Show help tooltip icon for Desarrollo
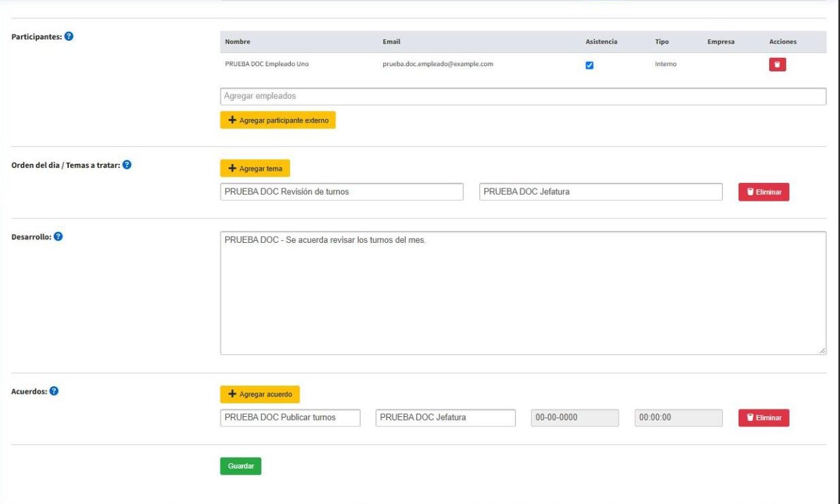The image size is (840, 504). (58, 237)
